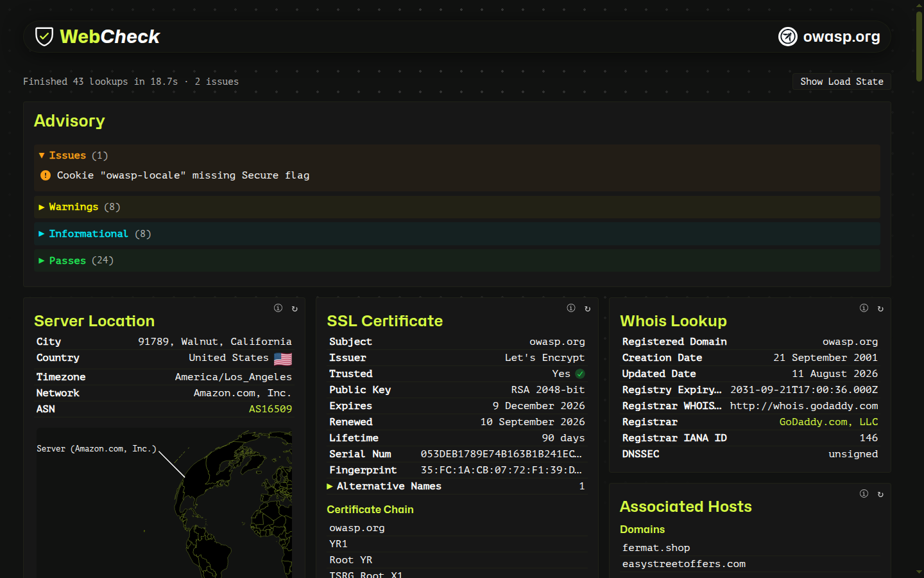This screenshot has width=924, height=578.
Task: Refresh the SSL Certificate card
Action: (x=587, y=309)
